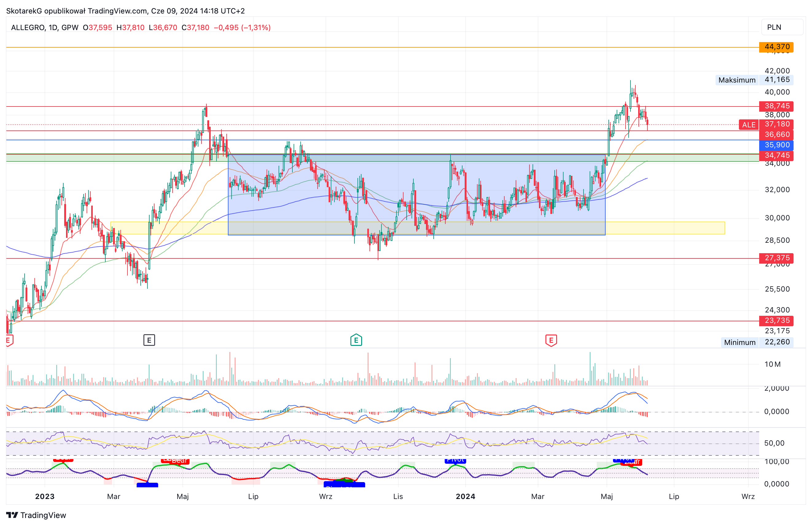Image resolution: width=812 pixels, height=526 pixels.
Task: Click the partial red E marker at left edge
Action: [x=9, y=340]
